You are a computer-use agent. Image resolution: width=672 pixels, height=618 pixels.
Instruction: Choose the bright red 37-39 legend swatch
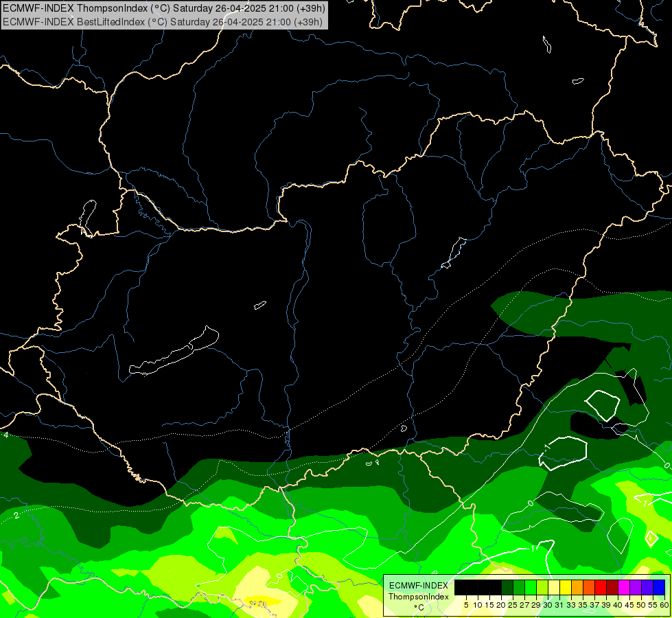pos(601,587)
